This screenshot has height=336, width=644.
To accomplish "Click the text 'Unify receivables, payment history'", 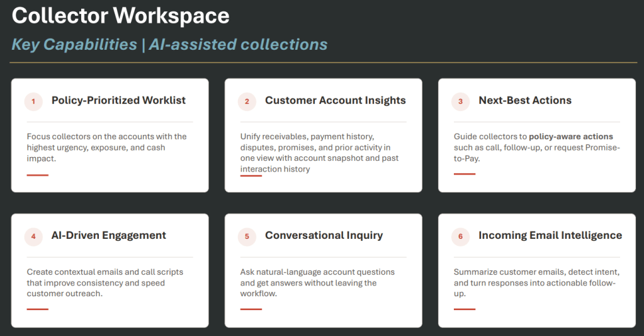I will coord(307,137).
